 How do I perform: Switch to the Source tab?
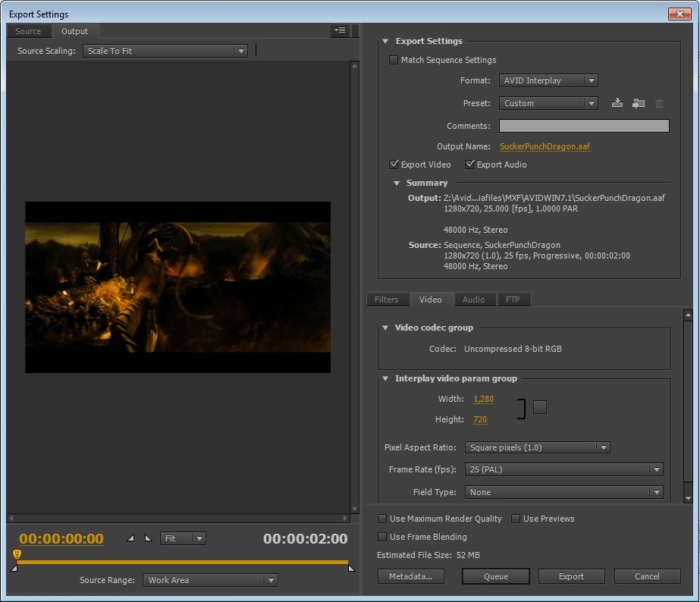click(28, 31)
